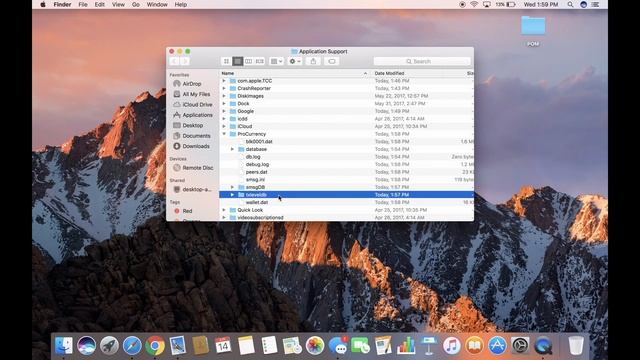Image resolution: width=640 pixels, height=360 pixels.
Task: Open the Window menu
Action: [157, 4]
